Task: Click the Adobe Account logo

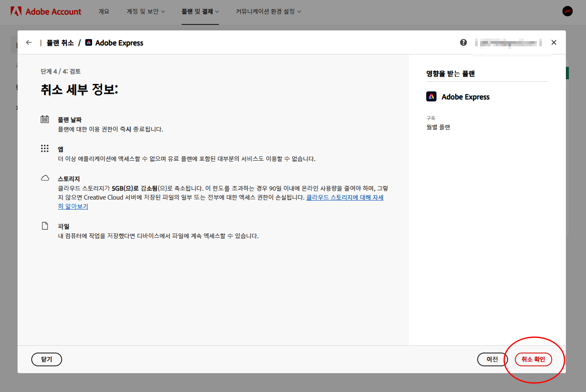Action: coord(46,12)
